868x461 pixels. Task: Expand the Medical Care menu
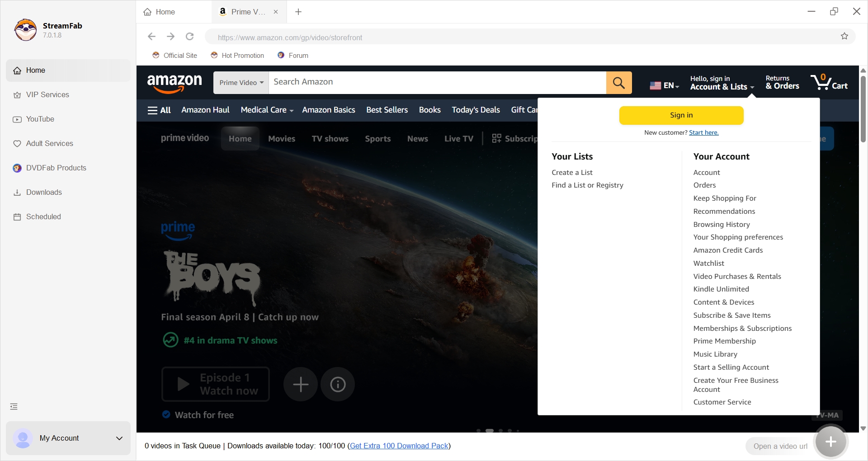[267, 110]
